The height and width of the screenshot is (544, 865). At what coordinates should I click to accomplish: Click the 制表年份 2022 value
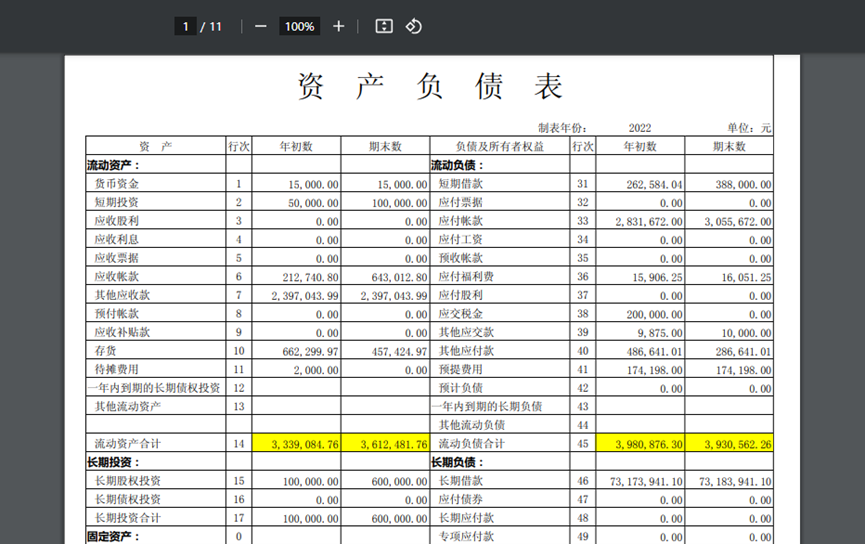coord(639,128)
